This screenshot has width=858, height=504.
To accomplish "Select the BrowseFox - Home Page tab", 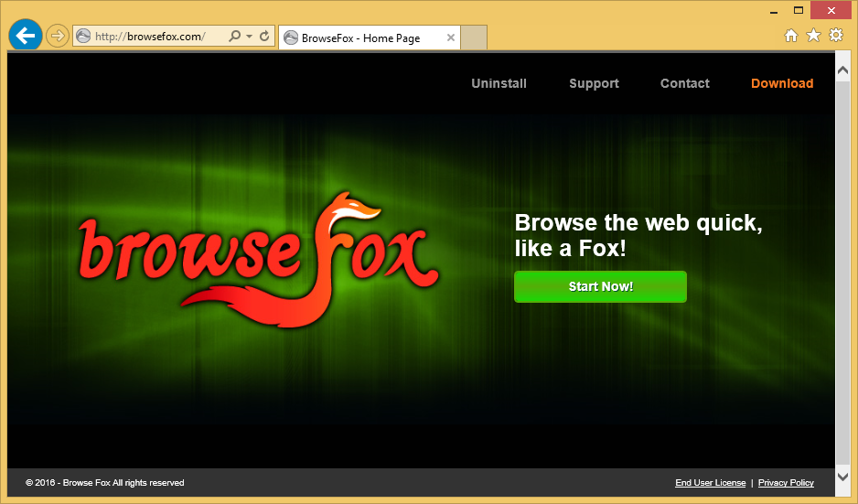I will (x=360, y=38).
